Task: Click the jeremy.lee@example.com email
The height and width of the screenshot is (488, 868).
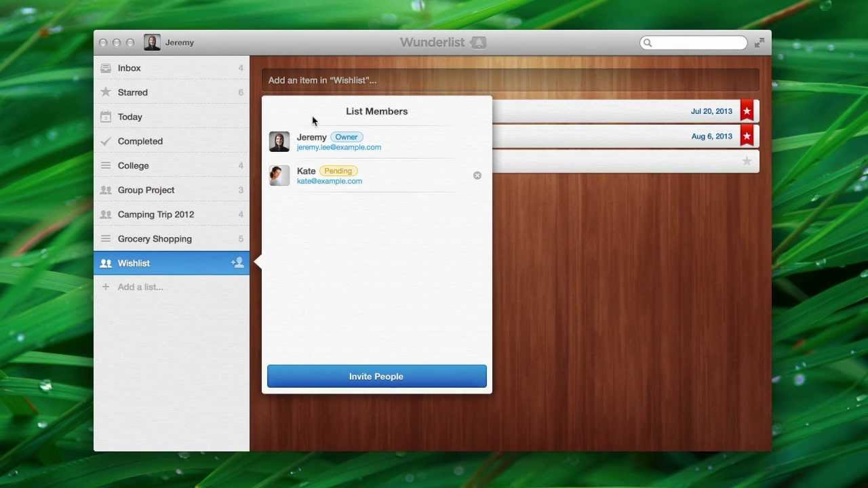Action: tap(339, 147)
